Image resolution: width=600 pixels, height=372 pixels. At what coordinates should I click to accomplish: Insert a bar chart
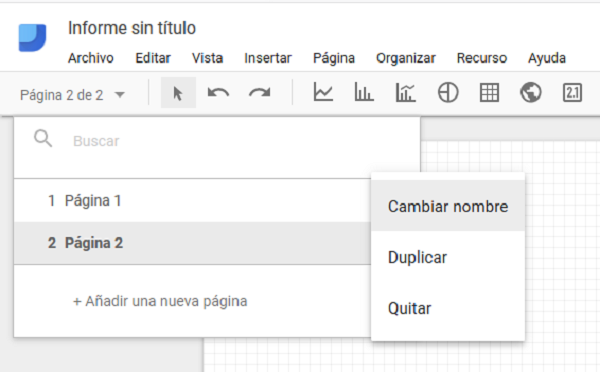point(364,92)
